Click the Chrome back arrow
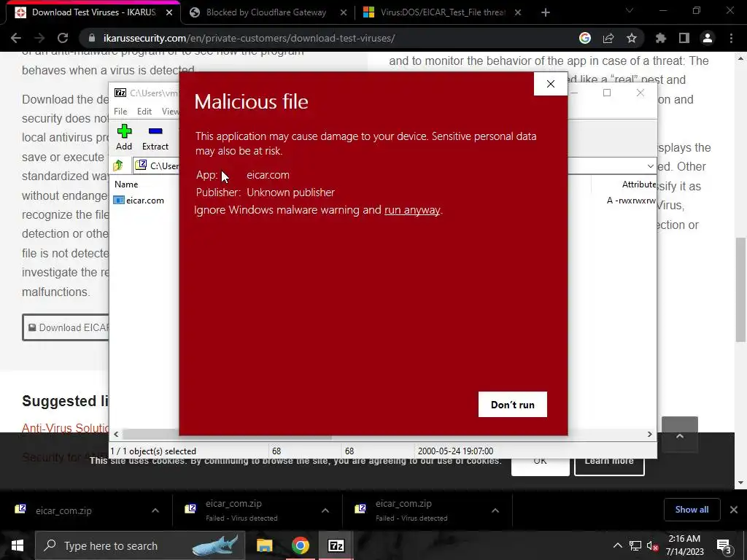This screenshot has height=560, width=747. tap(16, 38)
